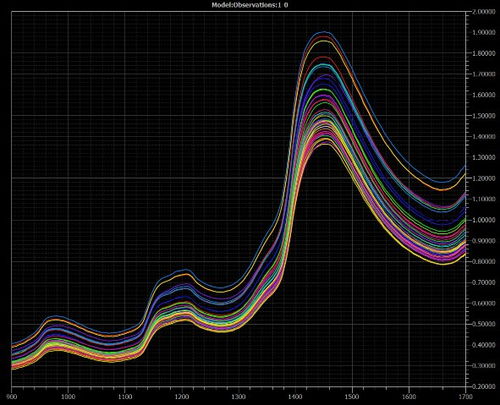Select the 2.00000 y-axis label
The height and width of the screenshot is (405, 500).
(484, 12)
